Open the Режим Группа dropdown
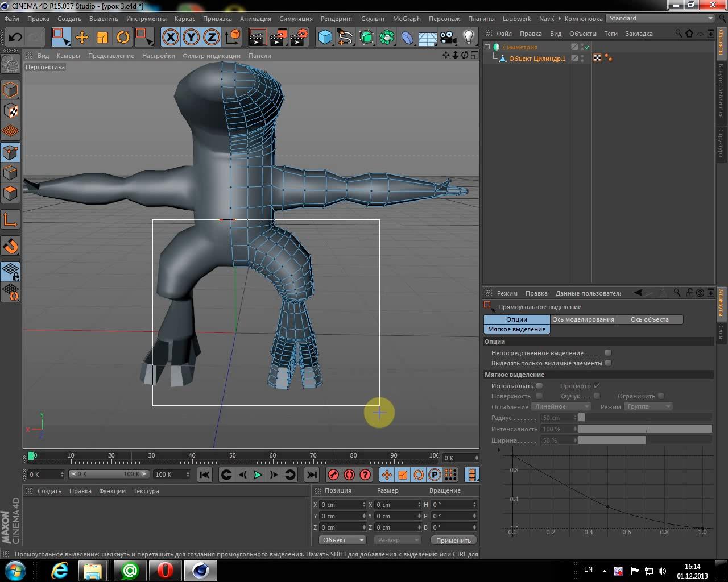Viewport: 728px width, 582px height. (x=648, y=406)
